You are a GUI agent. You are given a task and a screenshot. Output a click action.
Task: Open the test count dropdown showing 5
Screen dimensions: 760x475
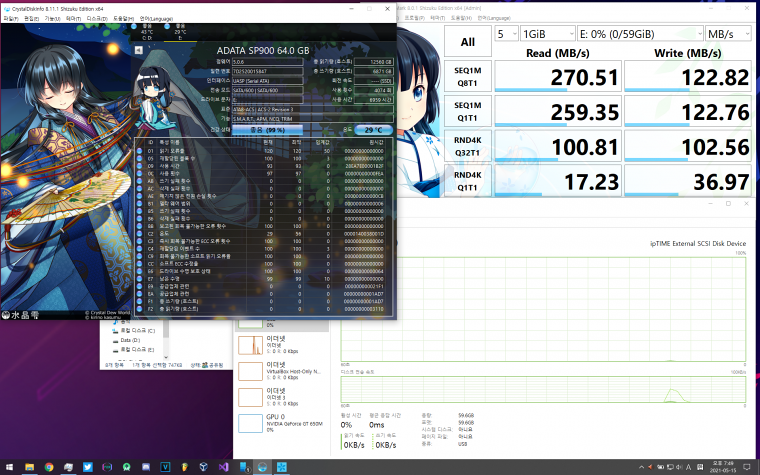507,33
